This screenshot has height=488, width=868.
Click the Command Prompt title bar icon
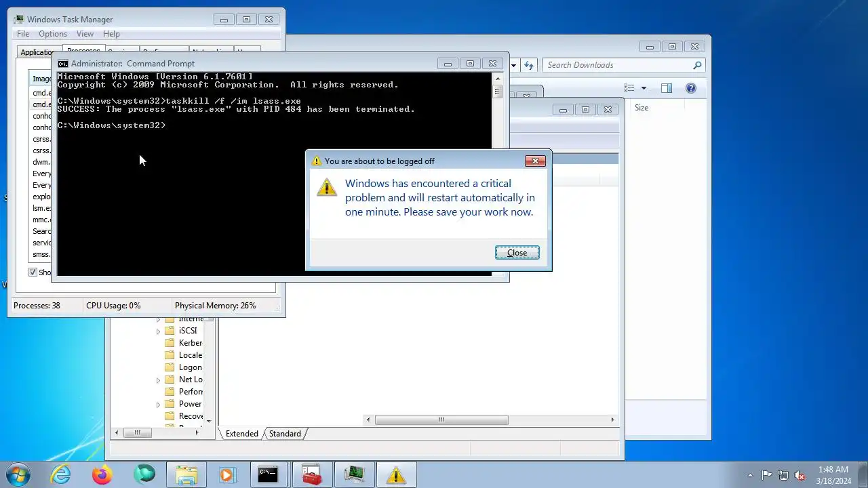click(63, 64)
